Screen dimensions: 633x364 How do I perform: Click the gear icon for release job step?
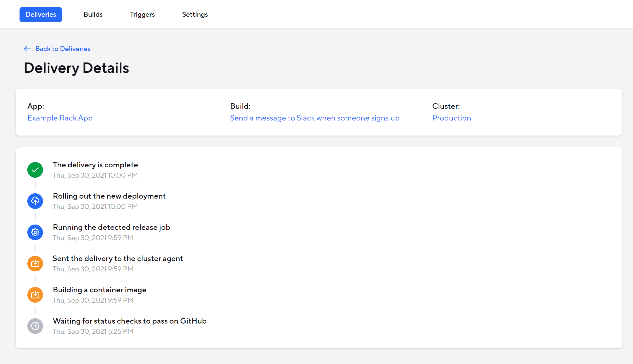[x=35, y=232]
